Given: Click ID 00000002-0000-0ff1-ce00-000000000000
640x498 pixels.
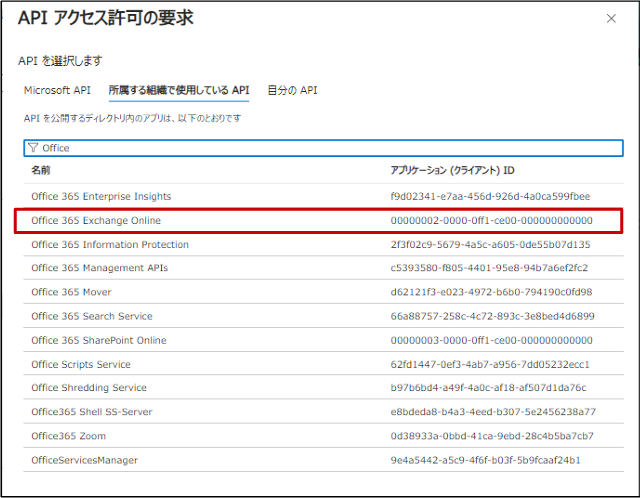Looking at the screenshot, I should pos(491,220).
